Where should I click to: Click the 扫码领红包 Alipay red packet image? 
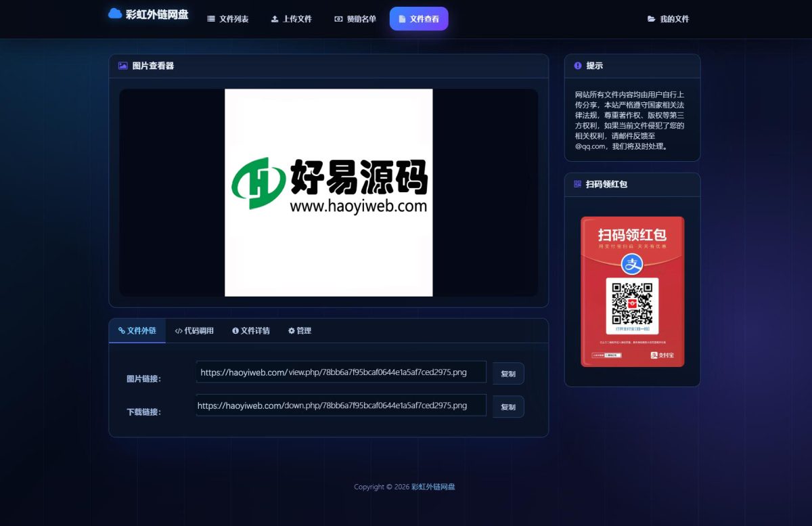[633, 292]
